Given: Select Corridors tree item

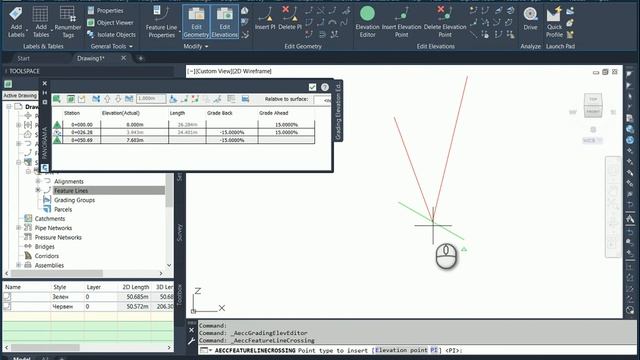Looking at the screenshot, I should (x=47, y=256).
